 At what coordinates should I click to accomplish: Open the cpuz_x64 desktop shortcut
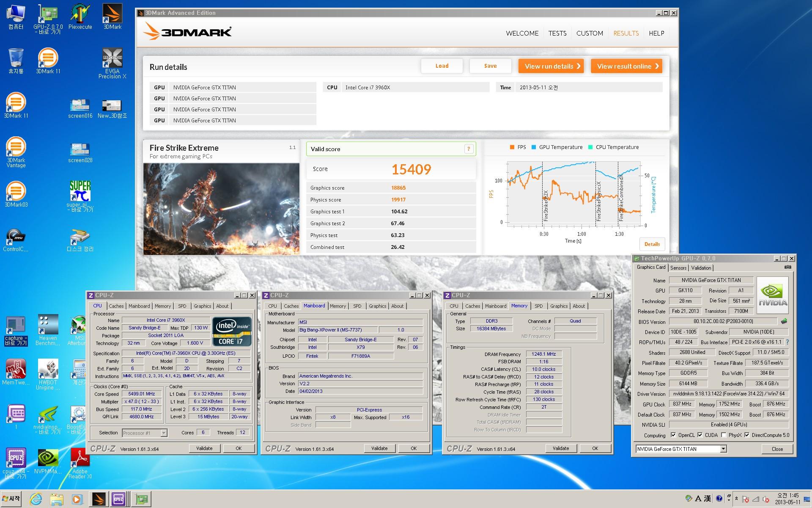click(16, 464)
